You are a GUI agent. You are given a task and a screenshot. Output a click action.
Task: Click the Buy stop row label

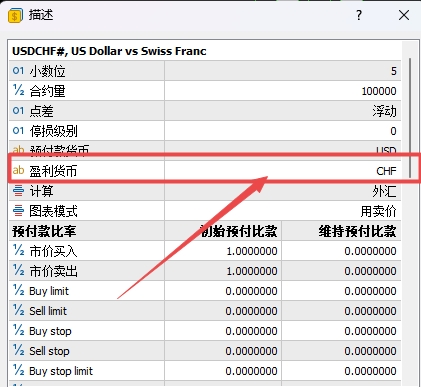point(50,331)
